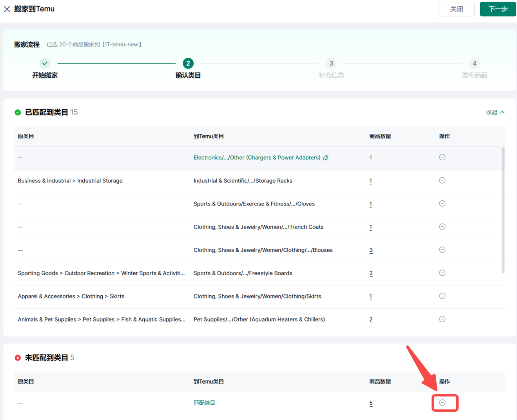This screenshot has height=420, width=517.
Task: Remove the Trench Coats category row
Action: click(442, 227)
